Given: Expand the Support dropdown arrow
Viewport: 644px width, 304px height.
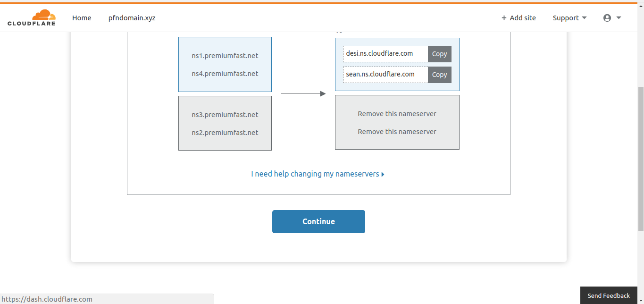Looking at the screenshot, I should [x=584, y=18].
